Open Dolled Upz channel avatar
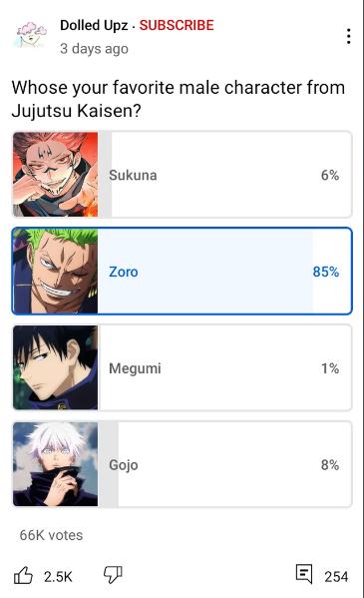The height and width of the screenshot is (598, 364). pyautogui.click(x=32, y=35)
